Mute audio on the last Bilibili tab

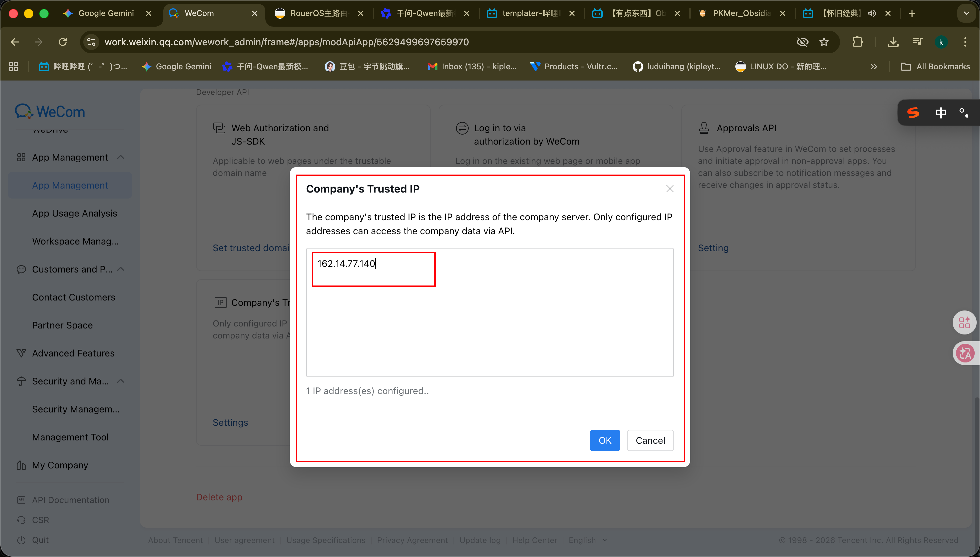pyautogui.click(x=872, y=13)
